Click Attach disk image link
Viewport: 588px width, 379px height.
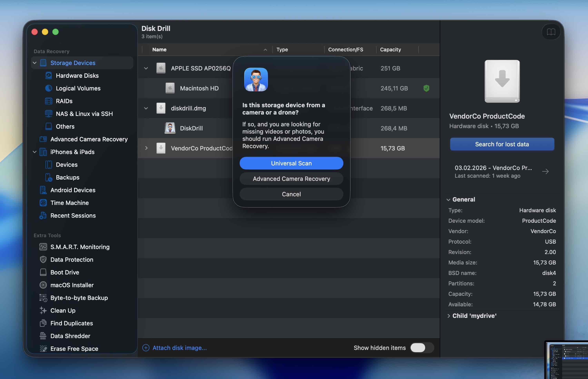tap(179, 348)
